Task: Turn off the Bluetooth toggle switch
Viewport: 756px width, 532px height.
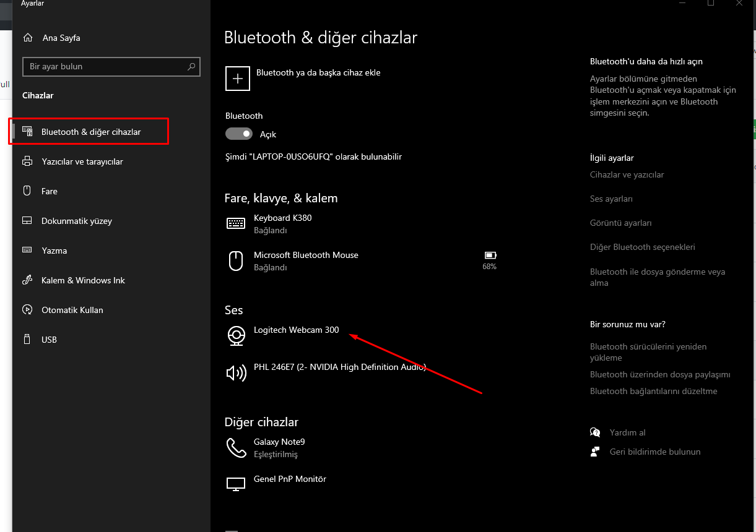Action: click(239, 134)
